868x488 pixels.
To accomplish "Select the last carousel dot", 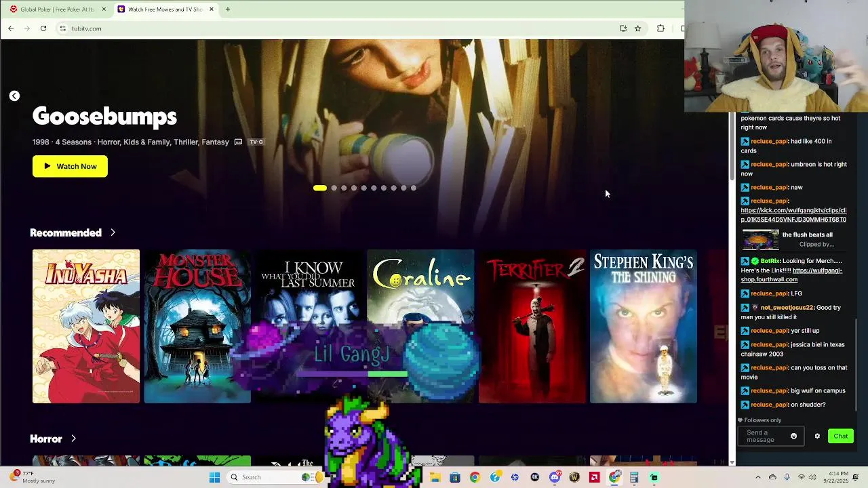I will point(414,188).
